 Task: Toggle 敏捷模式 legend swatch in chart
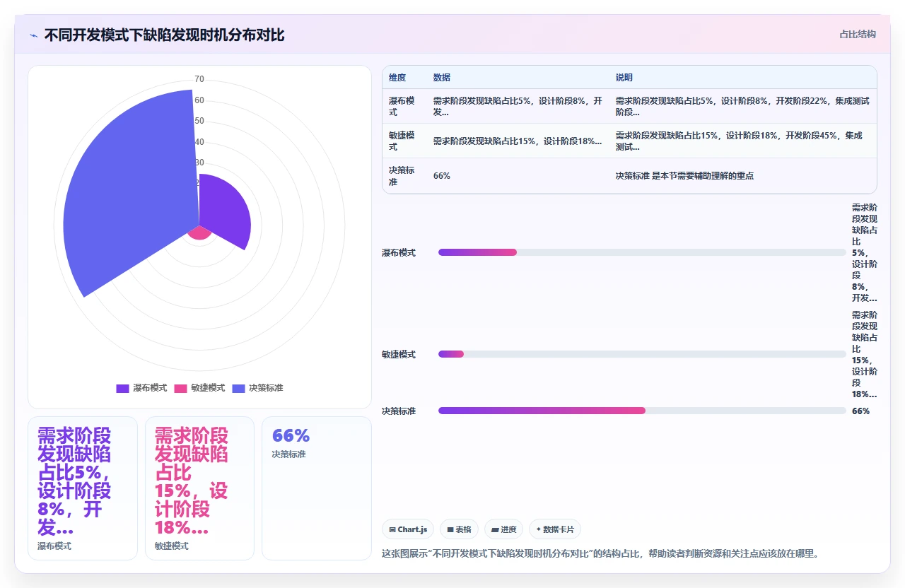[x=180, y=388]
